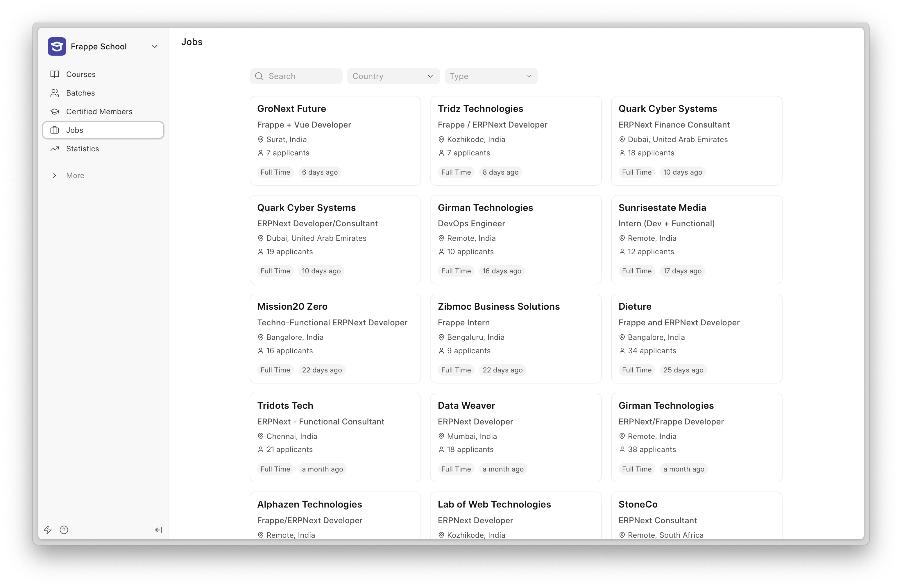Click the Statistics trend arrow icon
Viewport: 902px width, 588px height.
coord(55,148)
